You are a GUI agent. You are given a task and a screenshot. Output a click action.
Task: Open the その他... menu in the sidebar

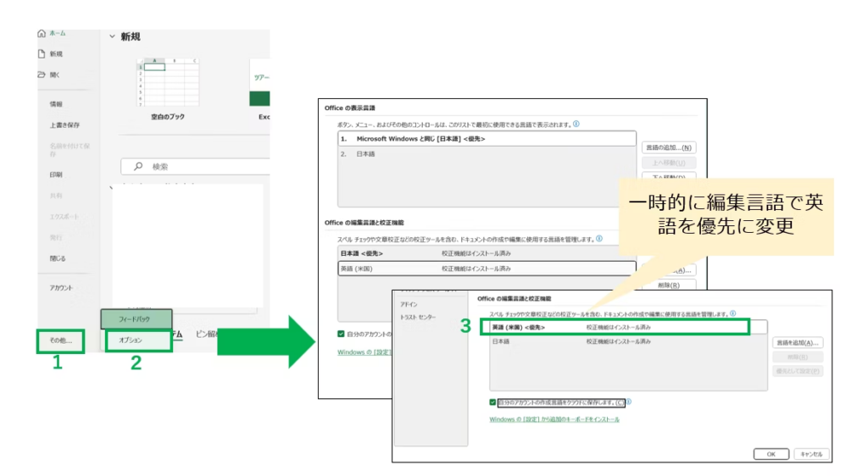tap(61, 340)
